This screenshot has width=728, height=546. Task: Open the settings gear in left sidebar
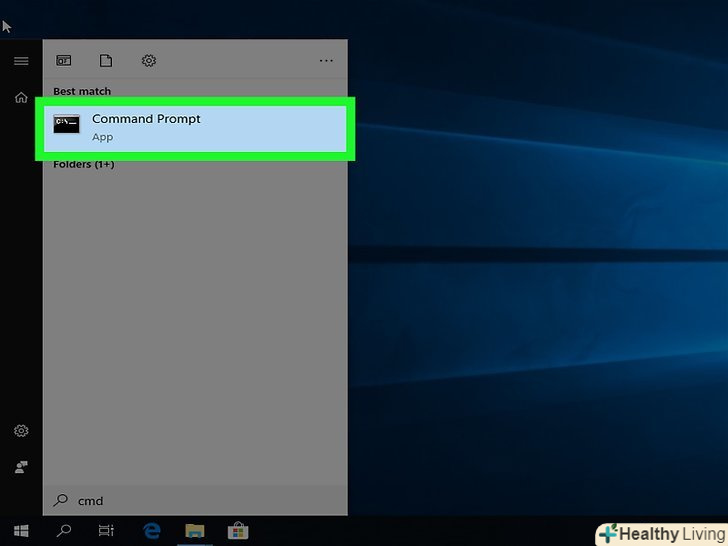coord(20,431)
